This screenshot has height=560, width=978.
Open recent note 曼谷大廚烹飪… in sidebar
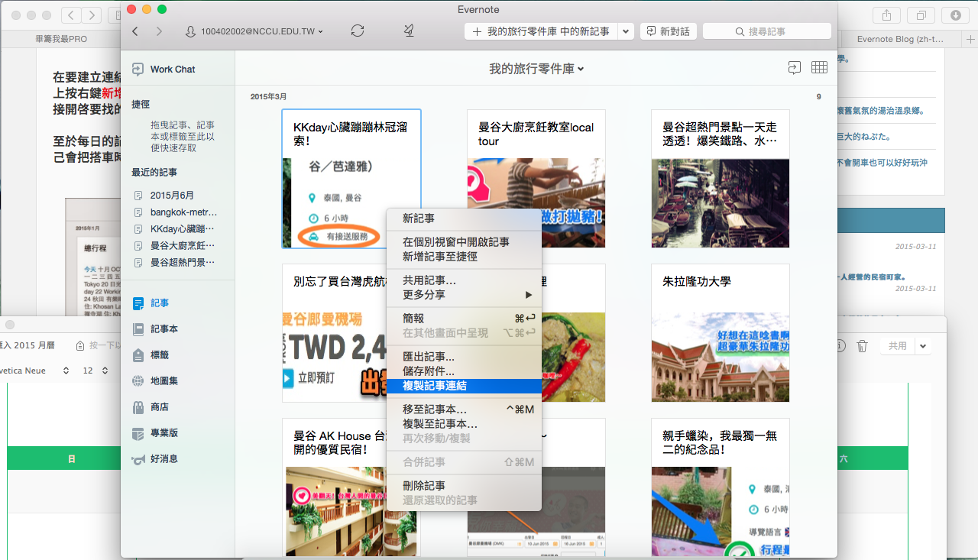pyautogui.click(x=175, y=246)
